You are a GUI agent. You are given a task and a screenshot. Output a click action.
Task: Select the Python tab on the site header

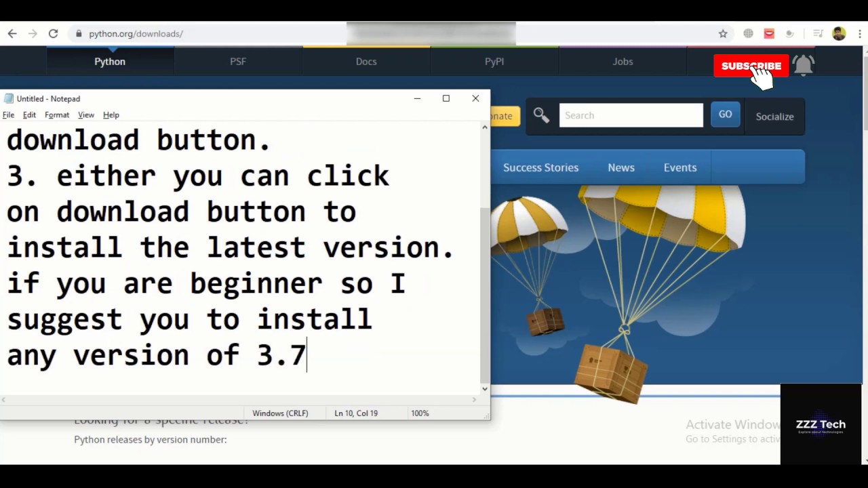click(110, 62)
